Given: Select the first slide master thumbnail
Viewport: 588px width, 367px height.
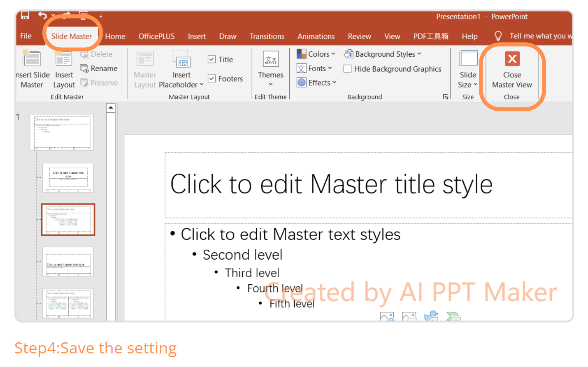Looking at the screenshot, I should [62, 132].
